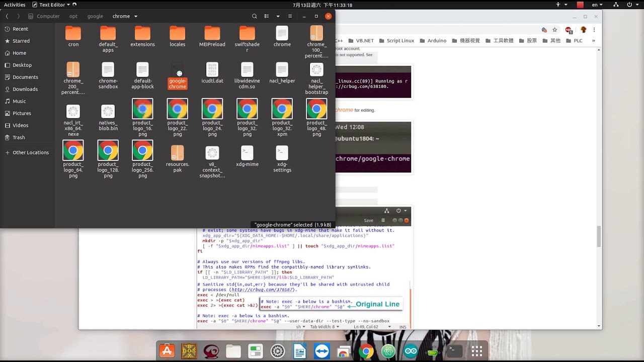Image resolution: width=644 pixels, height=362 pixels.
Task: Open the clock and calendar panel
Action: (x=322, y=5)
